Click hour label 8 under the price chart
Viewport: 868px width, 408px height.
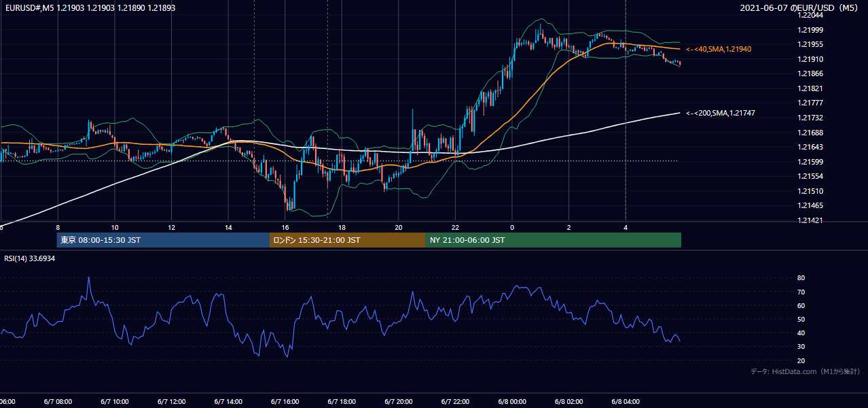(58, 227)
